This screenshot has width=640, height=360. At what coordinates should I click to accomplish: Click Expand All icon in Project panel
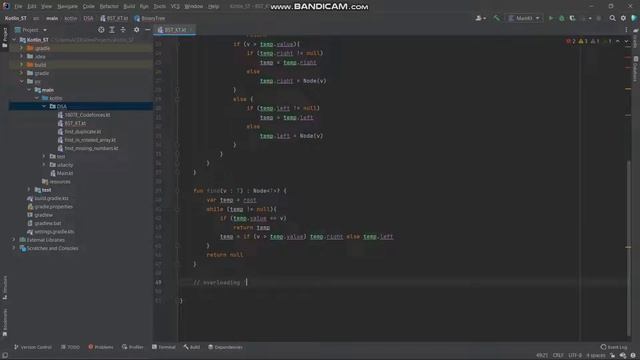pos(112,30)
